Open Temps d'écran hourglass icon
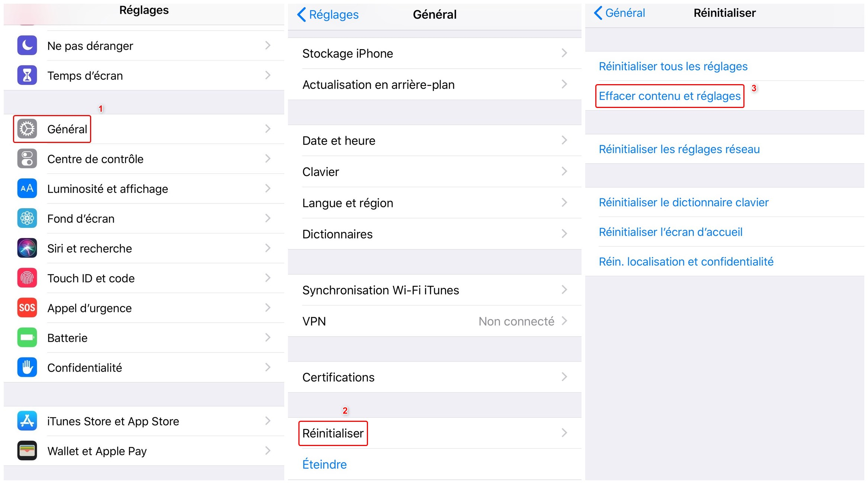The image size is (868, 484). pyautogui.click(x=27, y=75)
